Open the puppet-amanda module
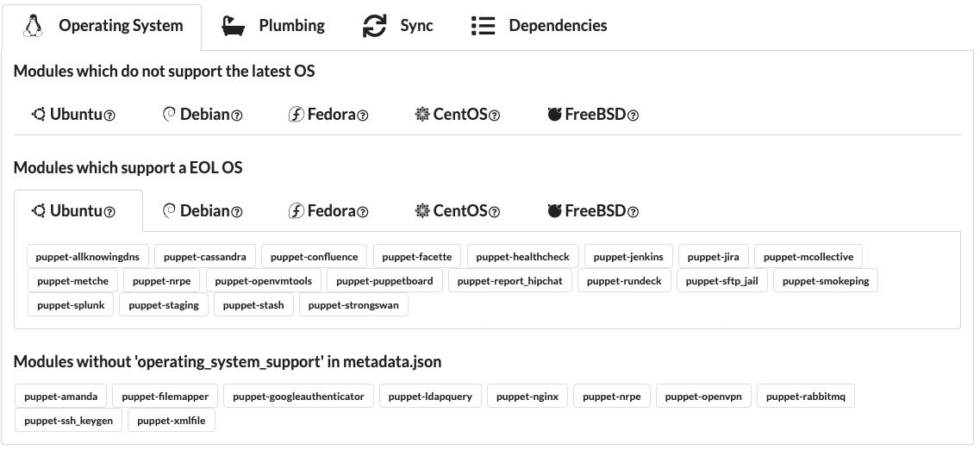The width and height of the screenshot is (980, 450). click(x=60, y=397)
